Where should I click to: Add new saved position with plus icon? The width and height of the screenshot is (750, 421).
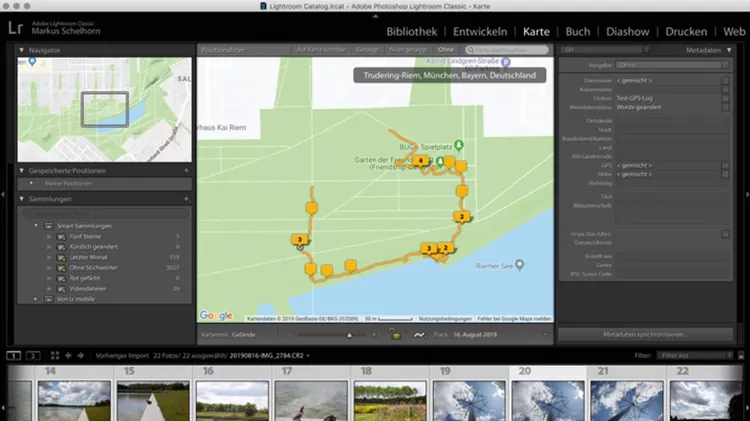coord(187,170)
